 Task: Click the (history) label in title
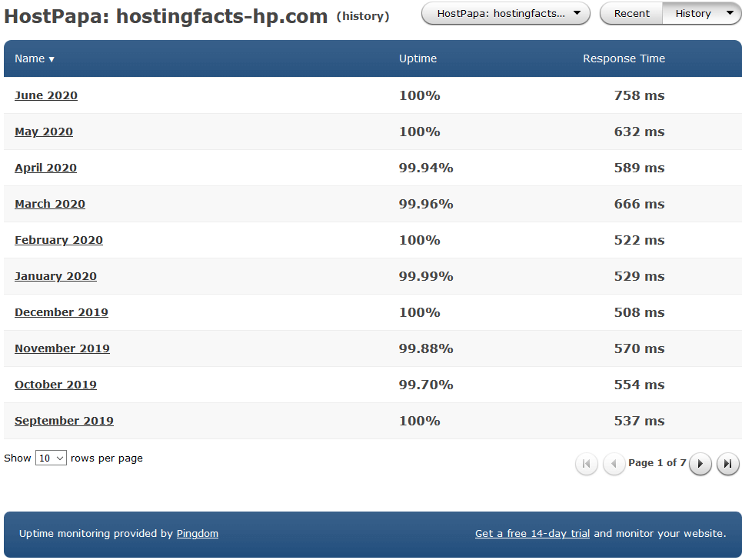[362, 16]
